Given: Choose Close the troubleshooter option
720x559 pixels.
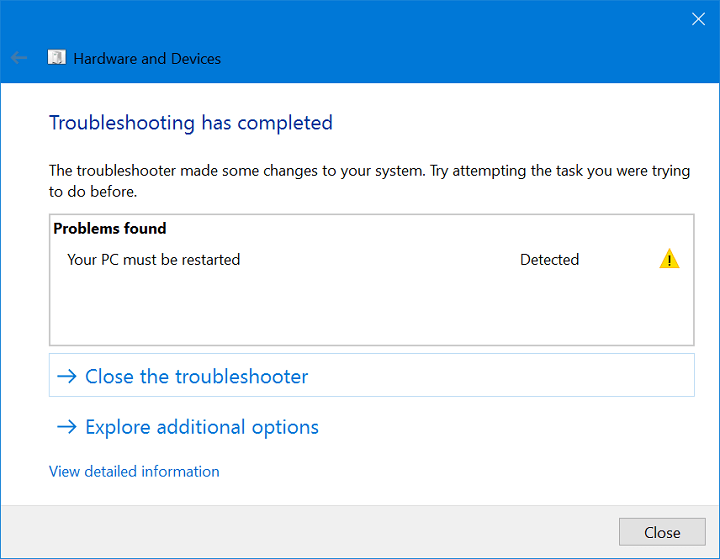Looking at the screenshot, I should pos(371,375).
